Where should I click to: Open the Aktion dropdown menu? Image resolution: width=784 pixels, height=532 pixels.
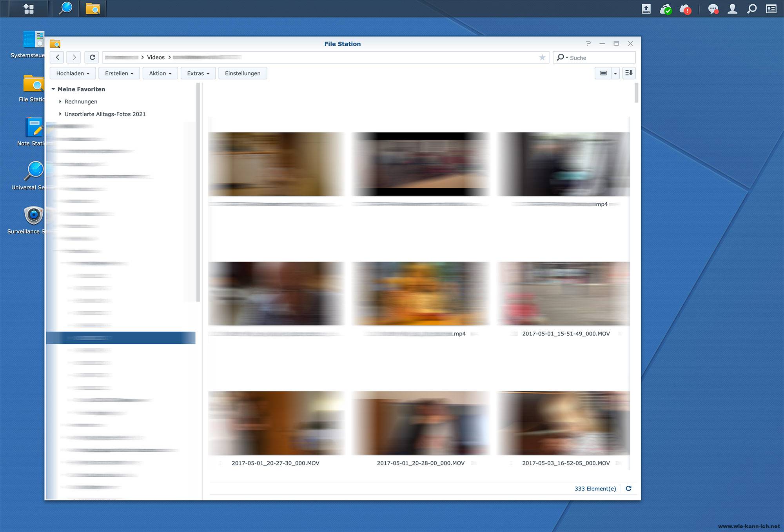coord(160,73)
